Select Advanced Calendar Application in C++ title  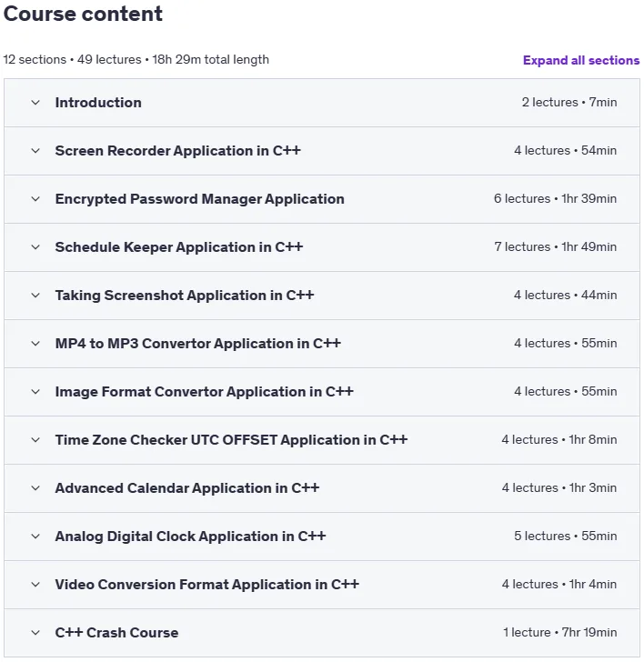point(187,488)
